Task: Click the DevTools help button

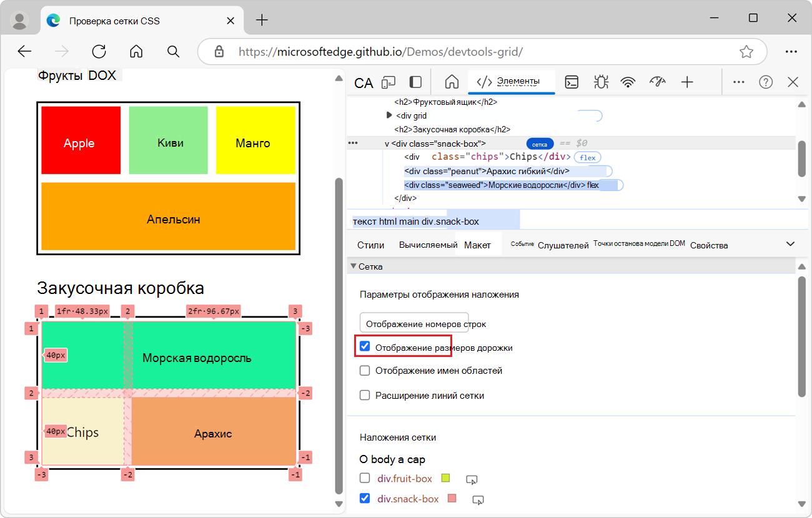Action: [x=765, y=82]
